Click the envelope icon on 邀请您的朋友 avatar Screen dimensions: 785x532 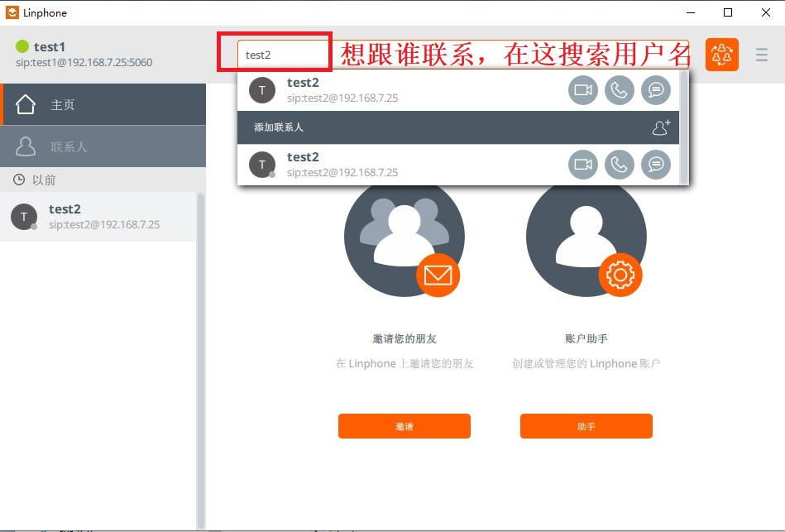tap(439, 276)
